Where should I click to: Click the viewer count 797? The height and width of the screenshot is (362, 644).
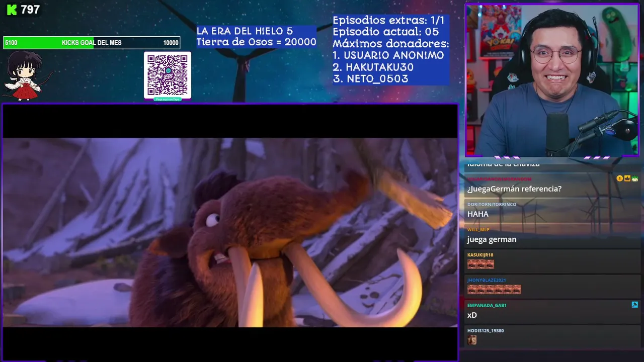30,10
